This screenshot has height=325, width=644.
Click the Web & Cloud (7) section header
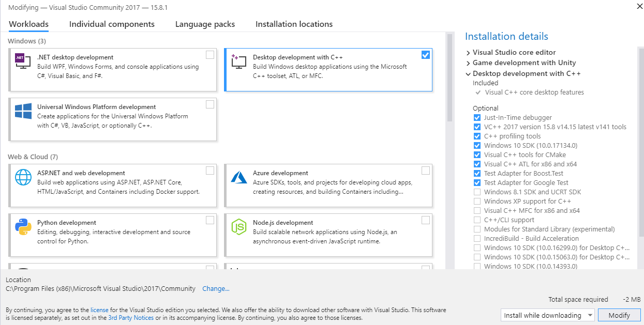pyautogui.click(x=33, y=157)
